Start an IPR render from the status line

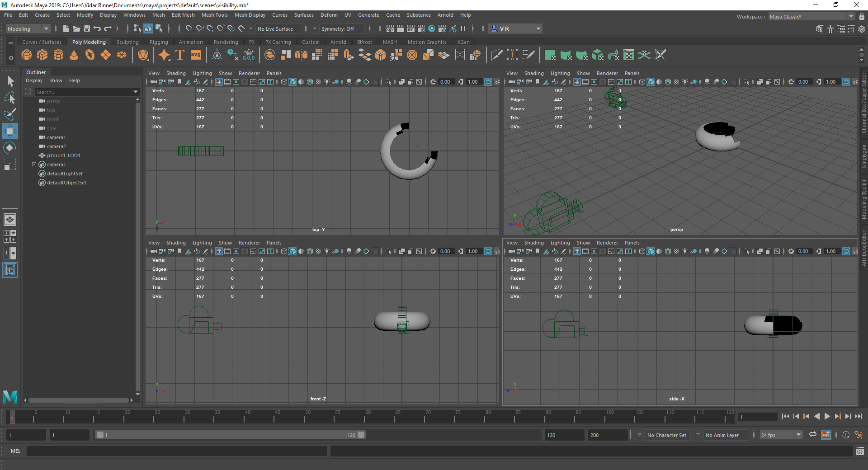(410, 28)
